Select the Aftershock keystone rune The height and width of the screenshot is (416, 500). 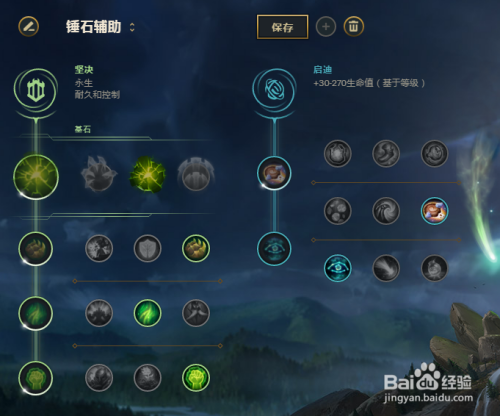point(147,174)
